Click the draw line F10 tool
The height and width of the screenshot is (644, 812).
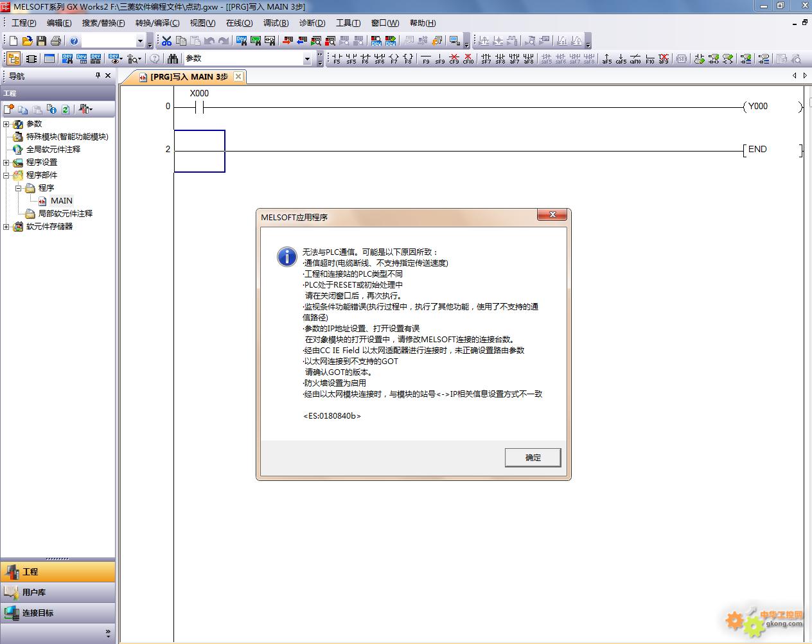[649, 58]
